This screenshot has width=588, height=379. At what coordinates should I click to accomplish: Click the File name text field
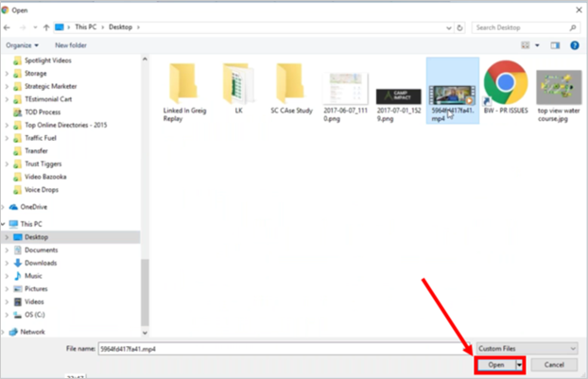click(284, 348)
